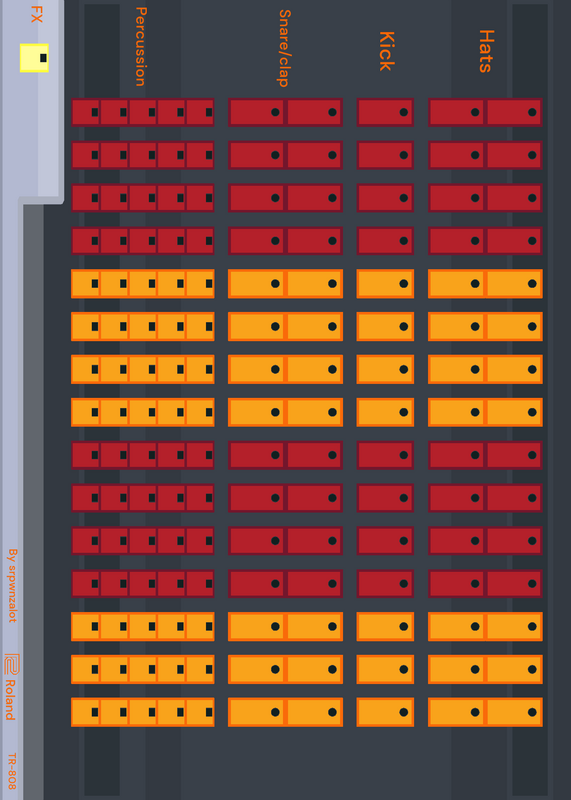
Task: Toggle the outermost Hats pad in the first orange row
Action: [514, 284]
